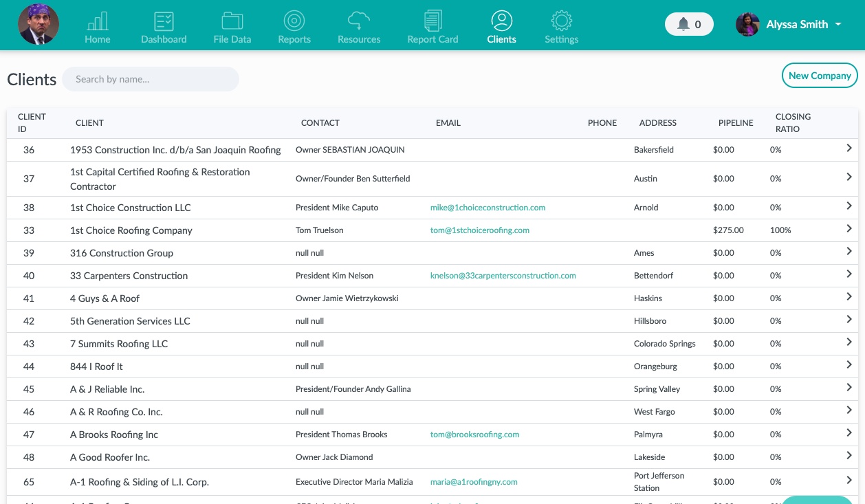Click the notification bell icon
The image size is (865, 504).
pyautogui.click(x=683, y=24)
